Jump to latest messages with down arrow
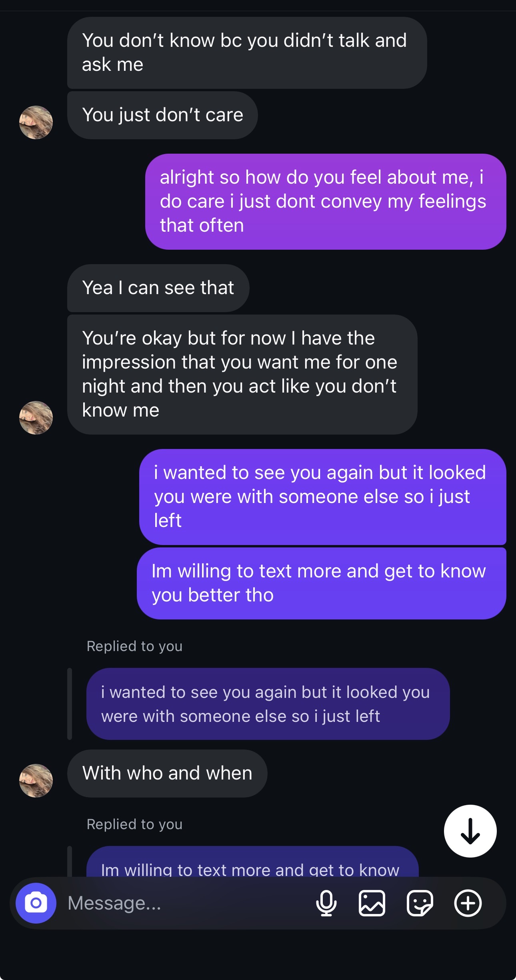This screenshot has width=516, height=980. pyautogui.click(x=470, y=831)
